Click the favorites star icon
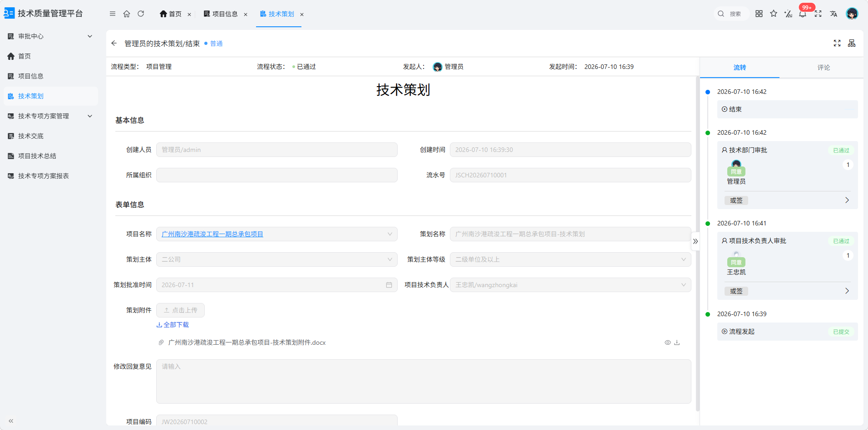Viewport: 868px width, 430px height. pyautogui.click(x=774, y=14)
